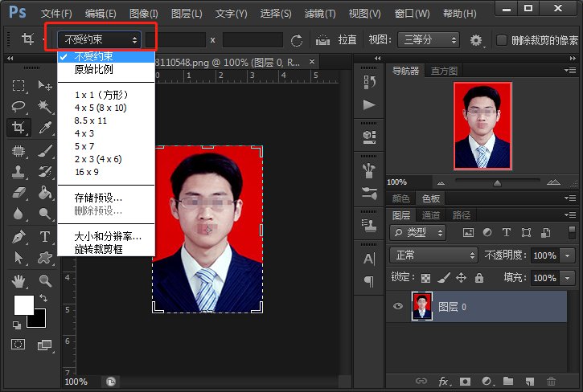Viewport: 583px width, 392px height.
Task: Create a new layer
Action: click(x=529, y=382)
